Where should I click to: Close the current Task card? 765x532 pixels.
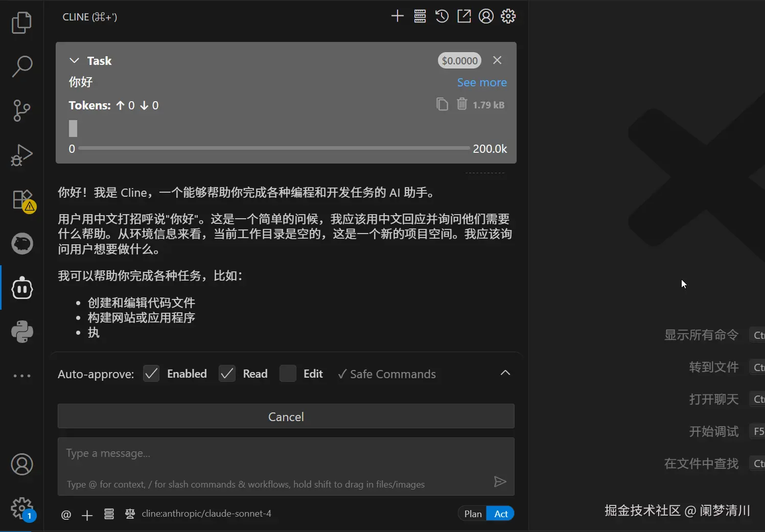(x=497, y=60)
